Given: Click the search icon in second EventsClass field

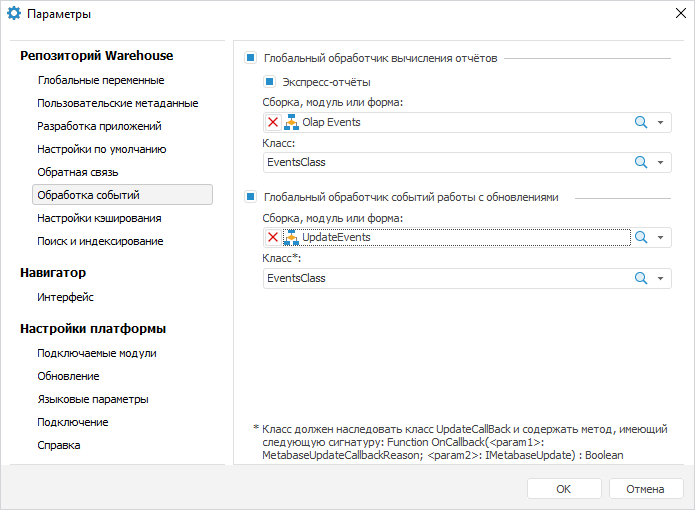Looking at the screenshot, I should pyautogui.click(x=641, y=278).
